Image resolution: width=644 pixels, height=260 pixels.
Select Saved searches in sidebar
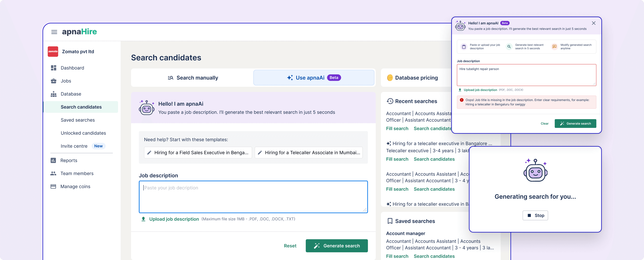[78, 120]
